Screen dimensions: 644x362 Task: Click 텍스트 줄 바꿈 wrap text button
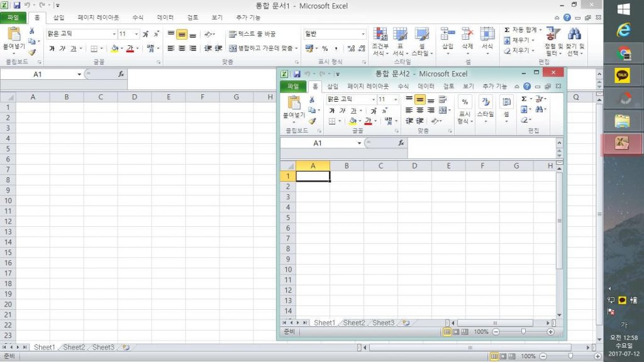tap(252, 34)
